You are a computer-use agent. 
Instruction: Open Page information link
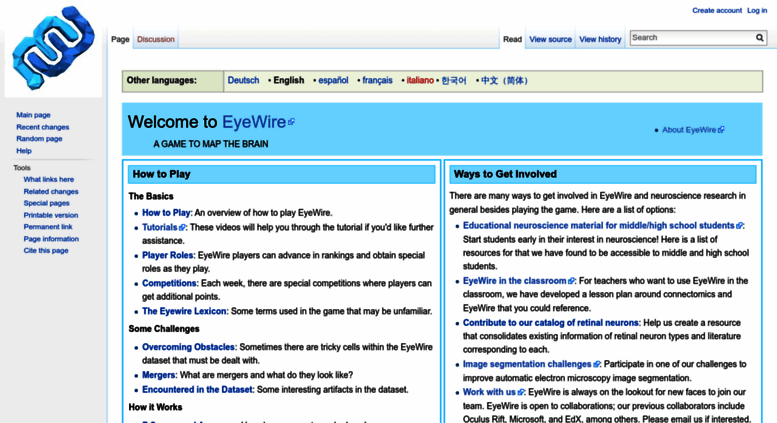(x=51, y=239)
